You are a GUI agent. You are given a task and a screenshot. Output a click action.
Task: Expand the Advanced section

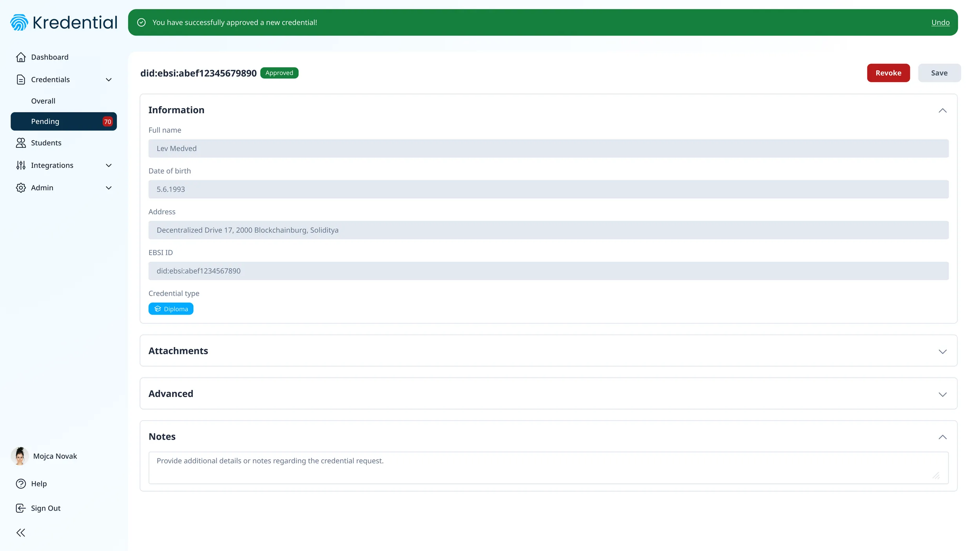pos(942,394)
